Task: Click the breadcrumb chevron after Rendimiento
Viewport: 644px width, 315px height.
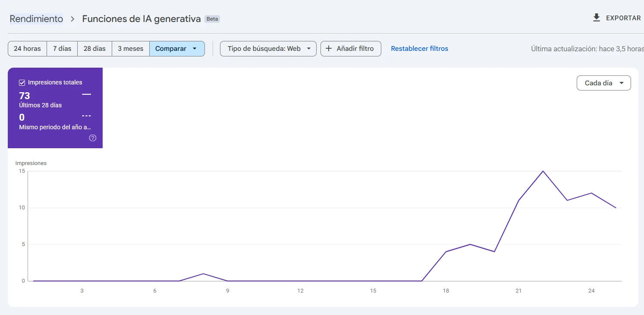Action: [x=73, y=19]
